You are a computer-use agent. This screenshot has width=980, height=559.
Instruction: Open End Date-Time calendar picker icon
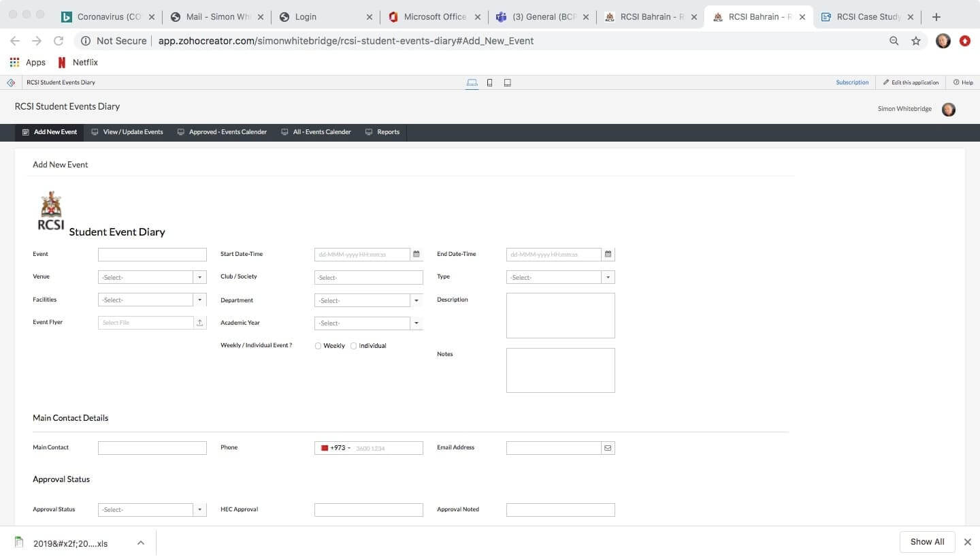click(x=608, y=254)
